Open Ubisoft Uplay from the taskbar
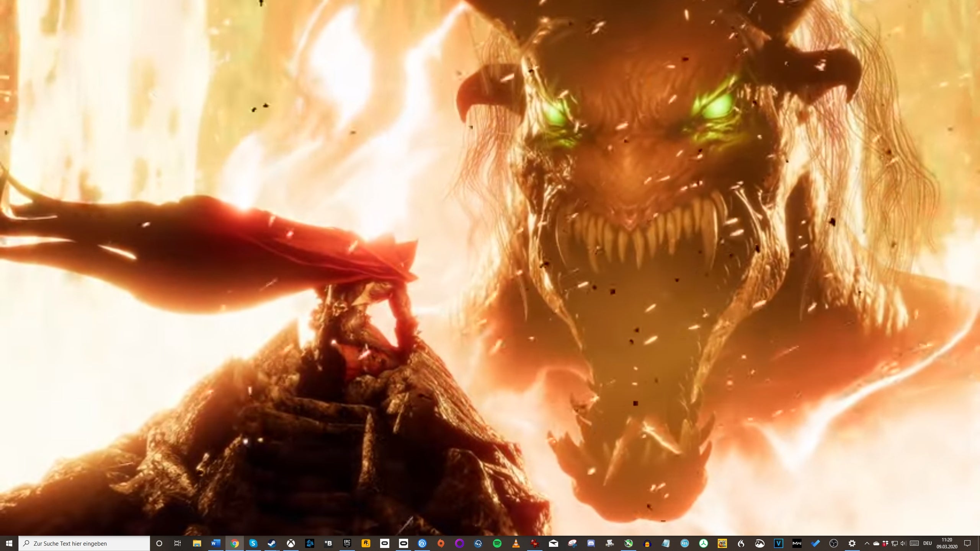This screenshot has height=551, width=980. (422, 543)
